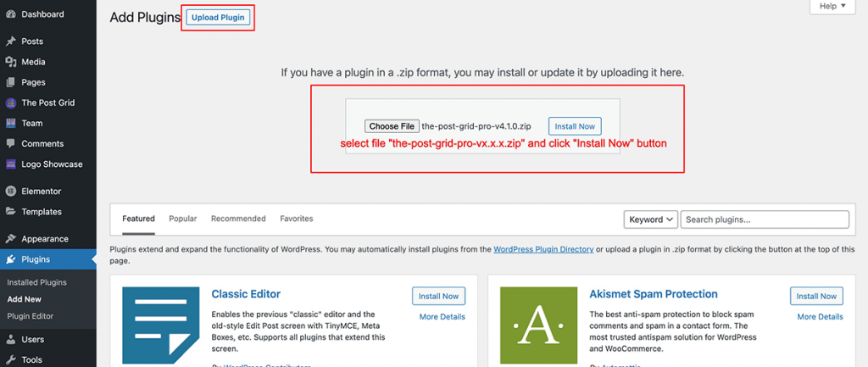The width and height of the screenshot is (868, 367).
Task: Click Install Now in upload form
Action: (x=575, y=126)
